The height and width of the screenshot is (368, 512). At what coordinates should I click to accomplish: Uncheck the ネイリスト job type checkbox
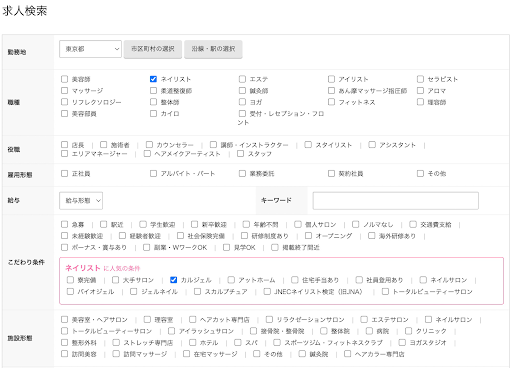tap(153, 79)
